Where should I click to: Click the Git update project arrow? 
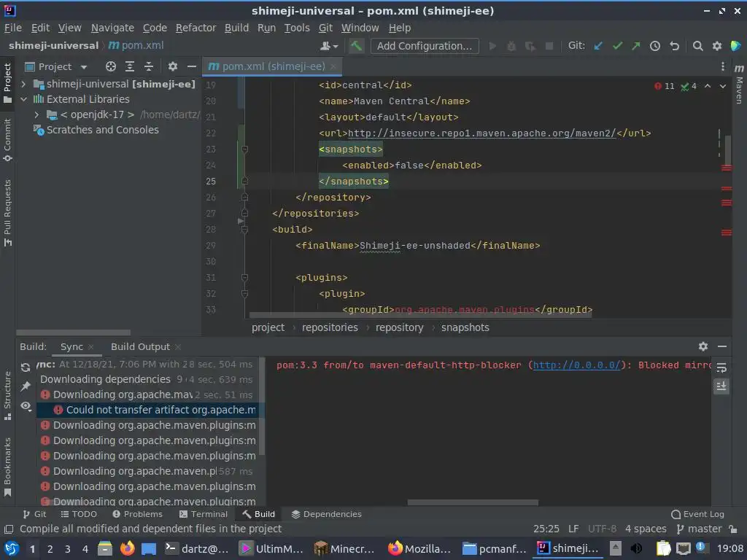598,46
